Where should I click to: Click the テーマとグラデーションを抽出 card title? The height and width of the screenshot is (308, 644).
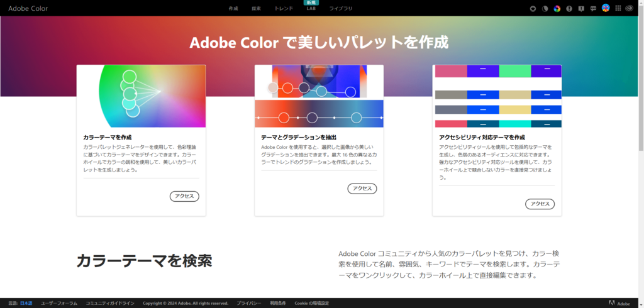pos(299,138)
